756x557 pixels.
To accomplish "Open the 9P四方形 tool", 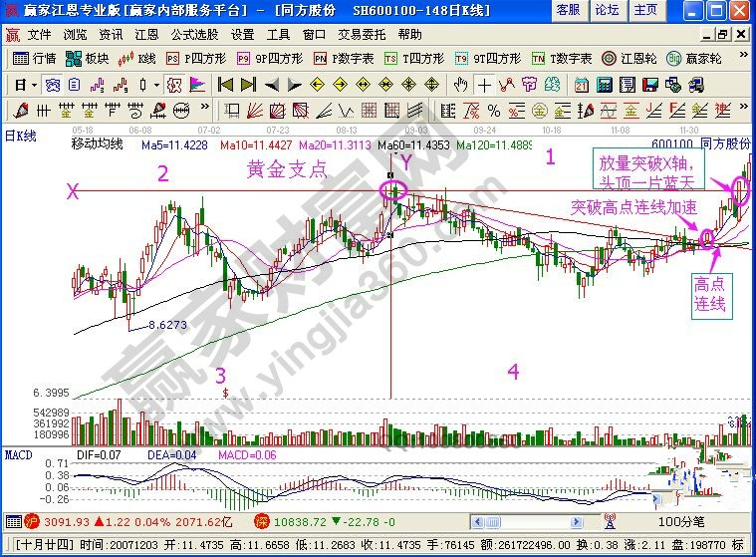I will [270, 59].
